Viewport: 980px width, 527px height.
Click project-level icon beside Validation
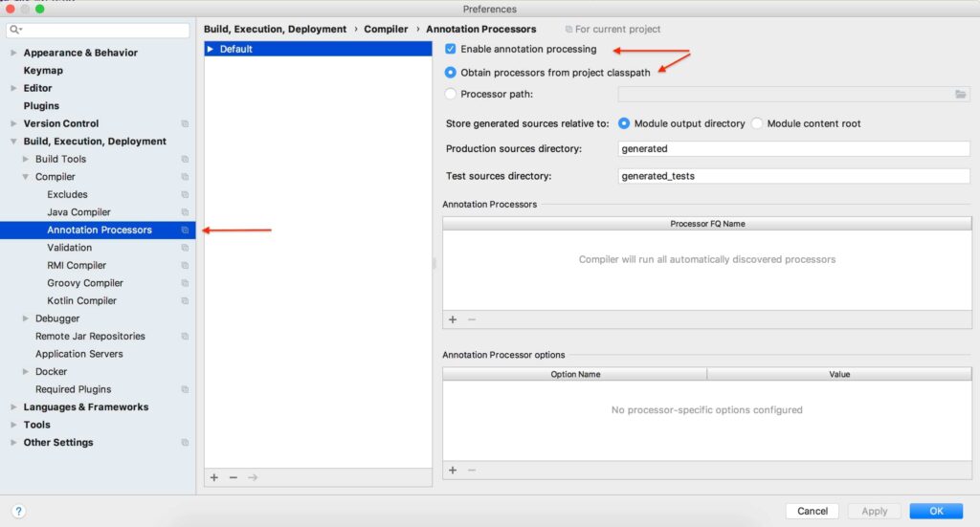[x=185, y=248]
